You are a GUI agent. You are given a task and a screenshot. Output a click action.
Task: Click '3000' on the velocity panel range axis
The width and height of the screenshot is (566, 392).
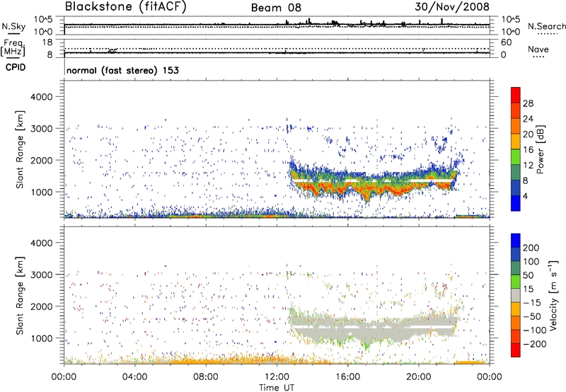tap(41, 275)
